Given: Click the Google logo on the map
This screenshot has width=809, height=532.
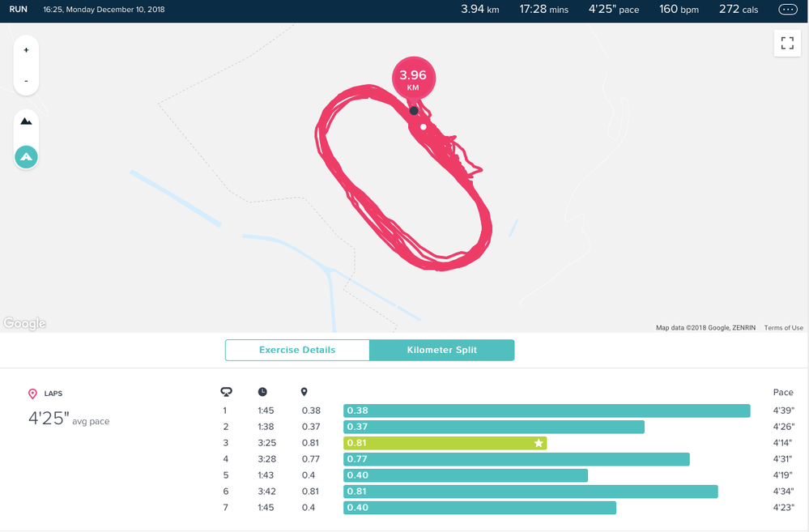Looking at the screenshot, I should (24, 324).
